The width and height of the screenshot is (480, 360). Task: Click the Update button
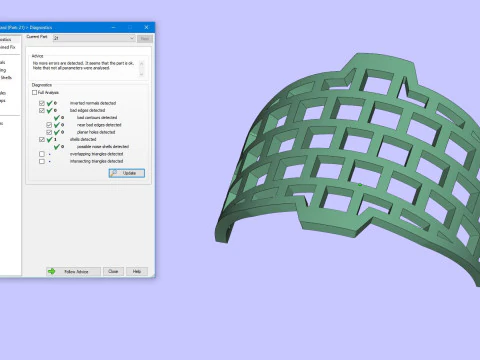(127, 173)
